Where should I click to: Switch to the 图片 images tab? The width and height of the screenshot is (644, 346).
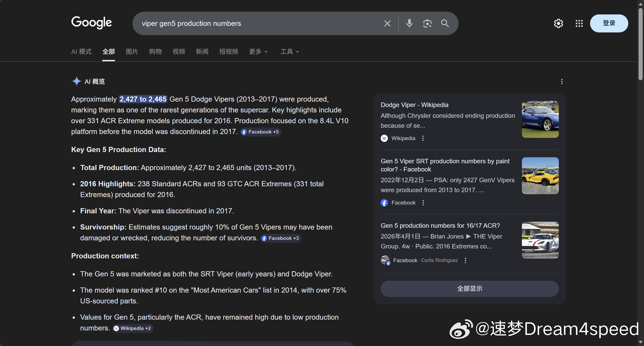coord(132,52)
